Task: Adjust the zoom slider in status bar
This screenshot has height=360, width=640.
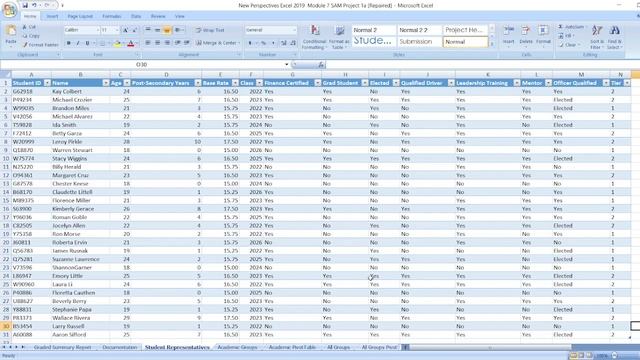Action: coord(614,356)
